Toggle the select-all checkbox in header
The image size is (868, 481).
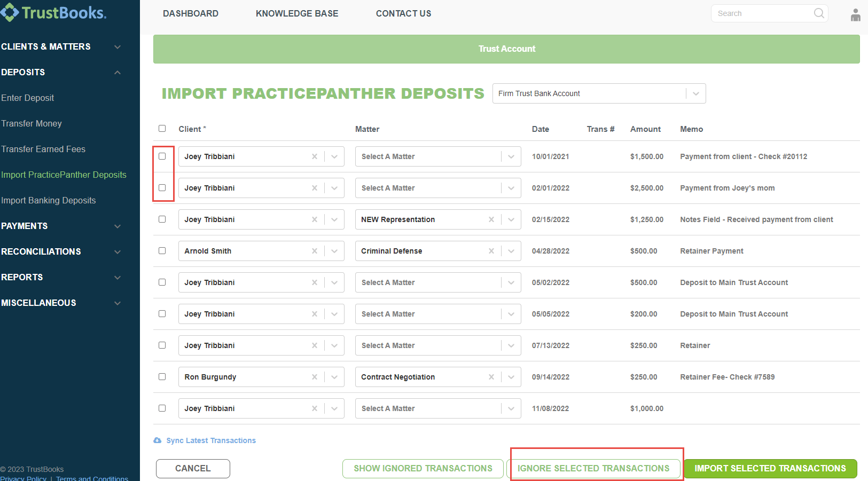click(x=162, y=128)
